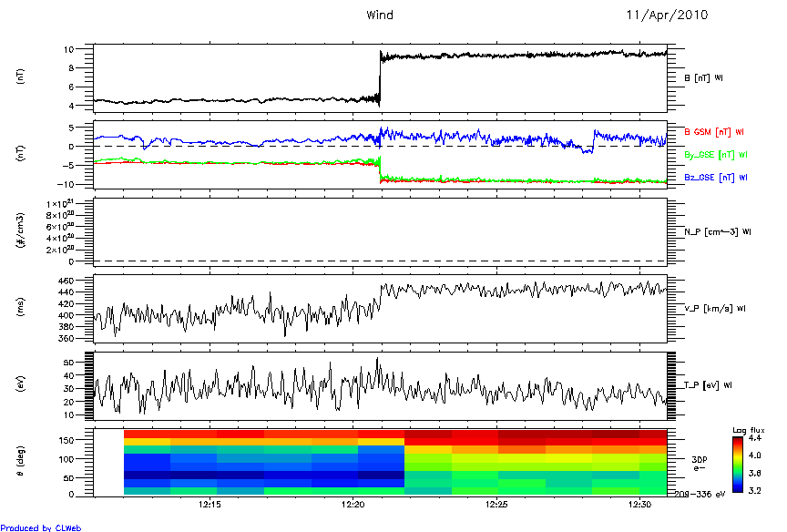Select the green 'By_GSE [nT] WI' label
This screenshot has width=787, height=532.
tap(716, 155)
